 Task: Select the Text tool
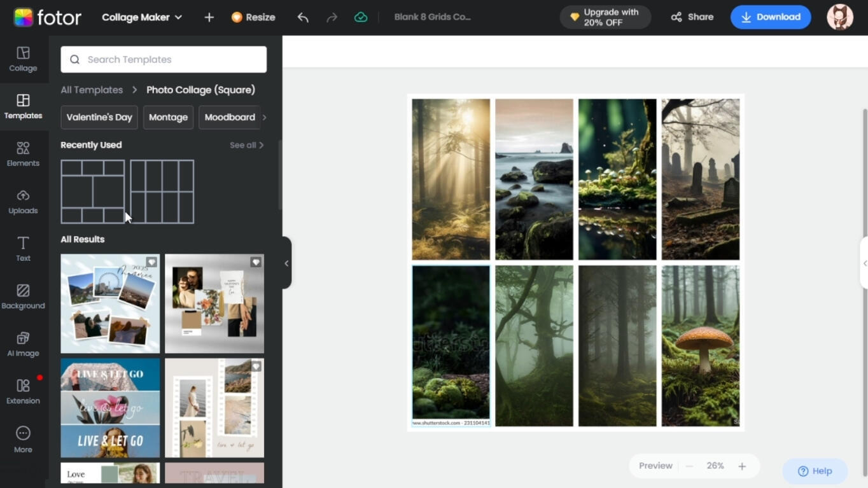23,249
